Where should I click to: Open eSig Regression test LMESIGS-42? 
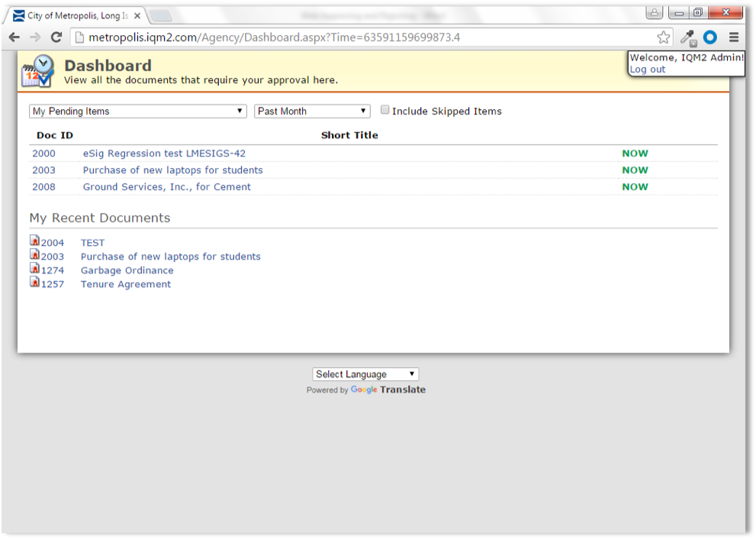[x=165, y=153]
